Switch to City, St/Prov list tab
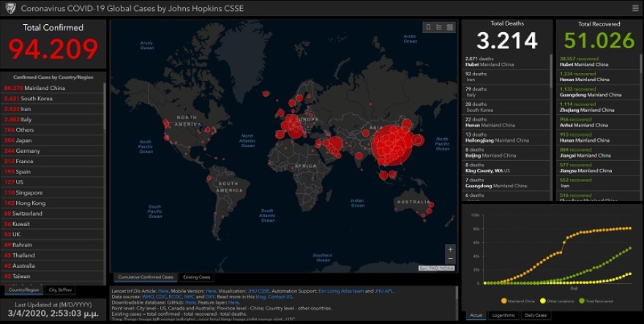This screenshot has height=324, width=644. 61,290
